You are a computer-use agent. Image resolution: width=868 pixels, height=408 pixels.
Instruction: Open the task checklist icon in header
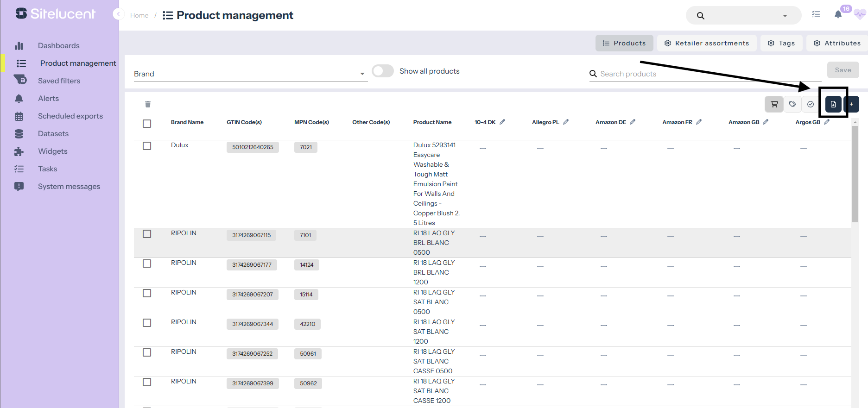click(x=816, y=15)
